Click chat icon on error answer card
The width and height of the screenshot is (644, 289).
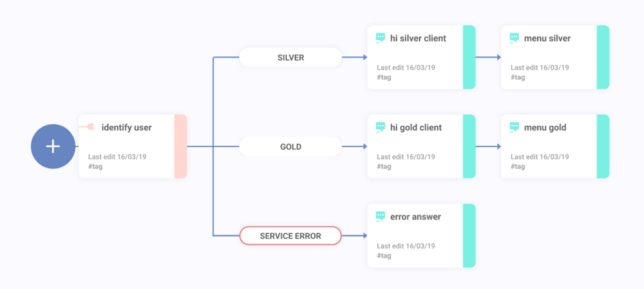pos(380,217)
